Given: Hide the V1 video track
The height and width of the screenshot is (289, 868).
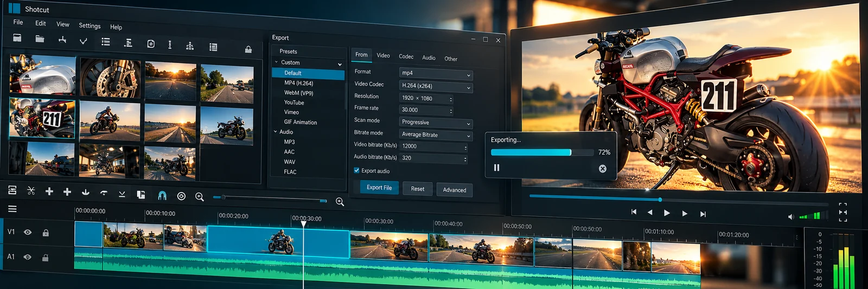Looking at the screenshot, I should [28, 232].
